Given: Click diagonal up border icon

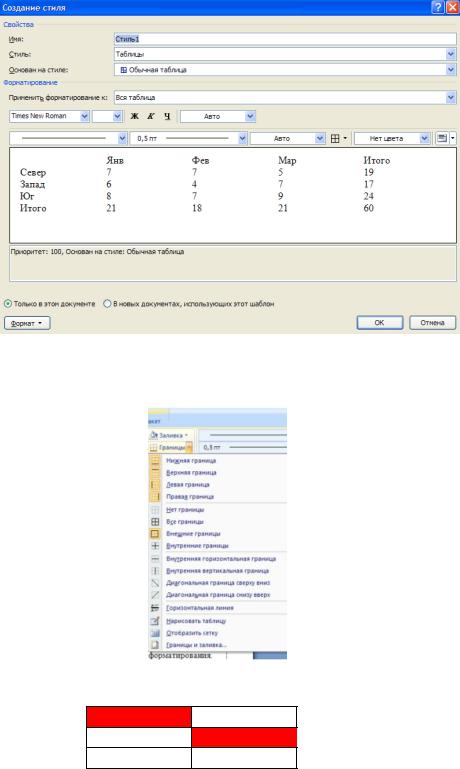Looking at the screenshot, I should (155, 595).
